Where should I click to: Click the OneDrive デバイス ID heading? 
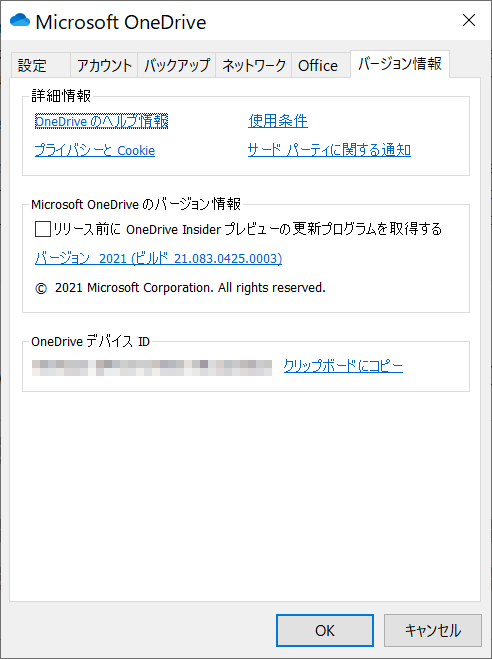(90, 341)
